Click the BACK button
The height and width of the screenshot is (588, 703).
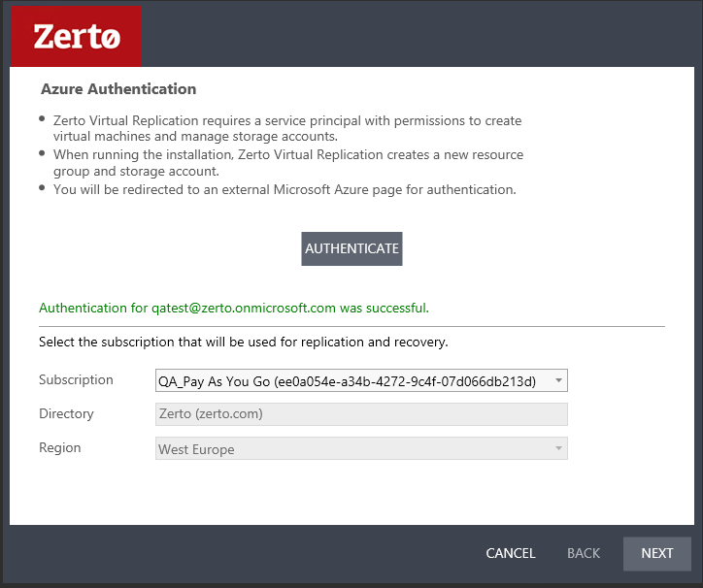coord(584,553)
